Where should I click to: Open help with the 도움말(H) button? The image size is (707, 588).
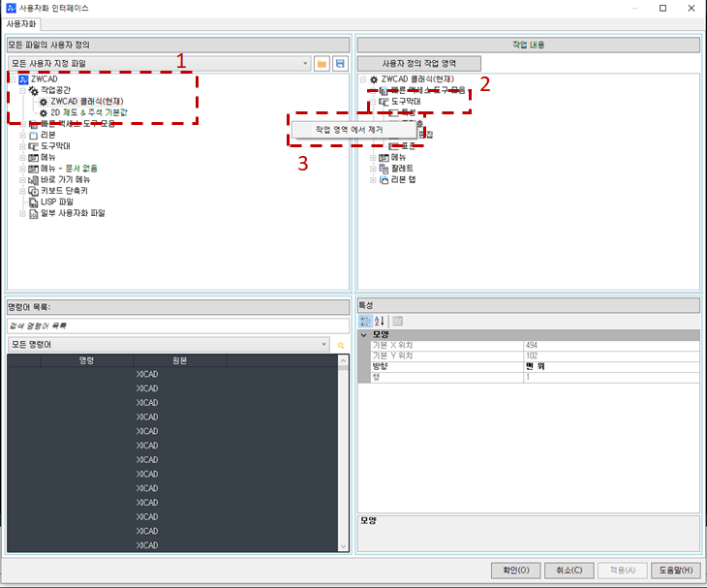coord(676,571)
